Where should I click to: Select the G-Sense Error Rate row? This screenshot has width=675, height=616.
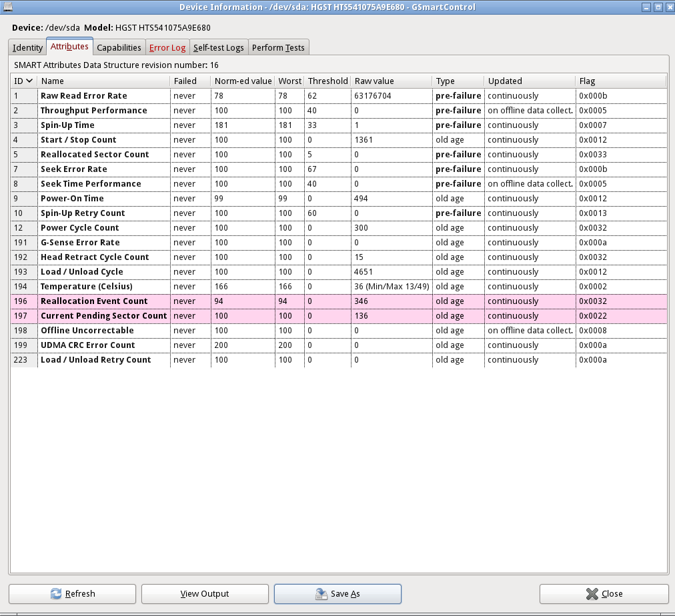tap(338, 242)
